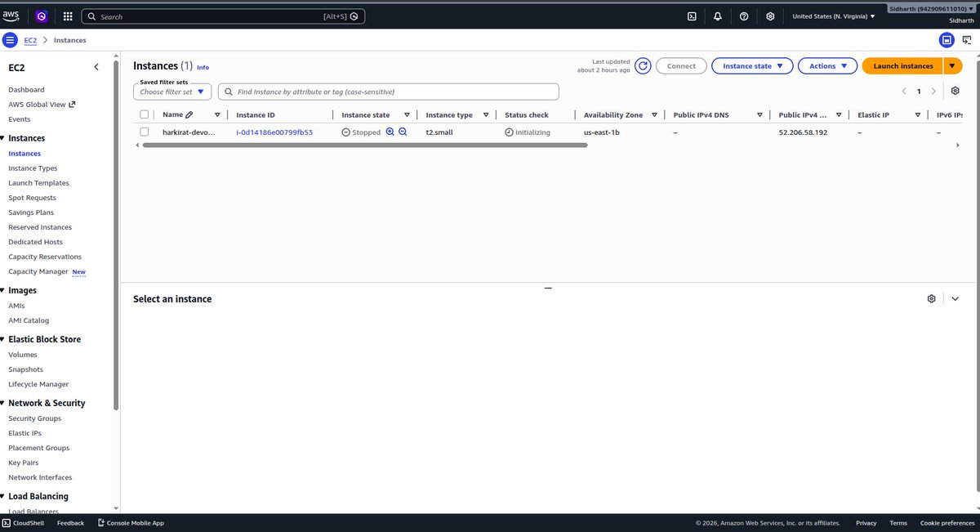Click the edit pencil icon beside Name column
Screen dimensions: 980x532
tap(189, 115)
